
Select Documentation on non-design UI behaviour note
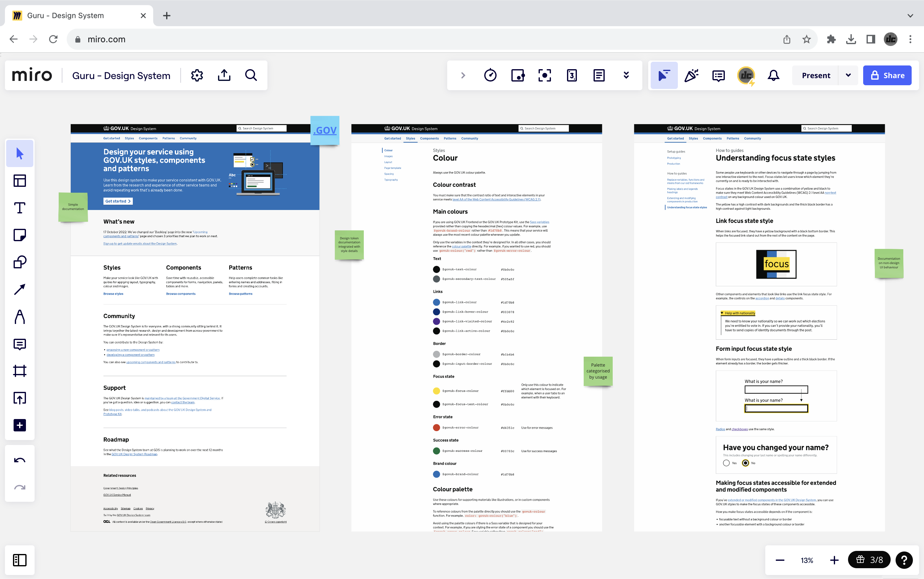pyautogui.click(x=889, y=263)
